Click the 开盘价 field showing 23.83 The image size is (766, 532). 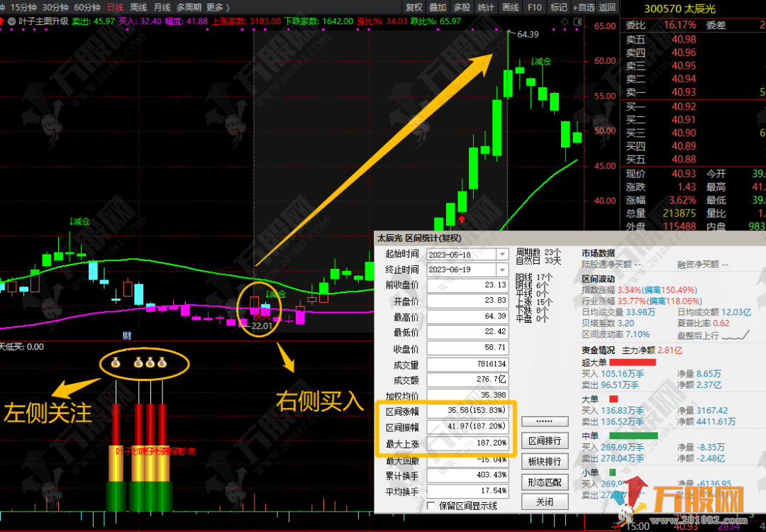click(467, 301)
